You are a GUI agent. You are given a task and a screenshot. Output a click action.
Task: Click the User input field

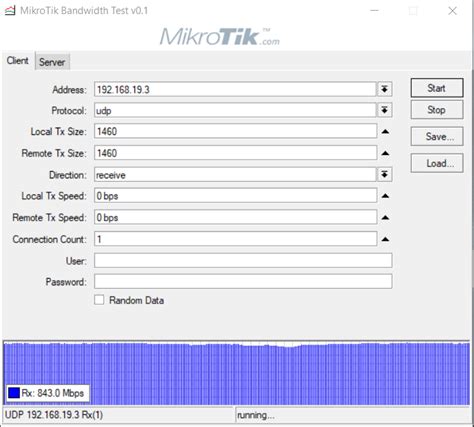coord(243,260)
